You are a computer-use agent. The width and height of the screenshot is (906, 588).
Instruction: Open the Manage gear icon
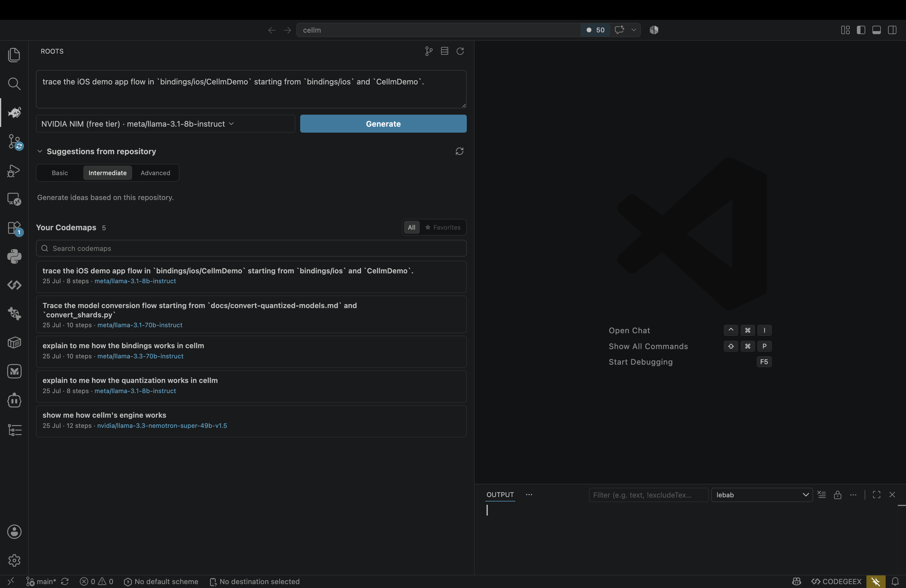tap(14, 560)
